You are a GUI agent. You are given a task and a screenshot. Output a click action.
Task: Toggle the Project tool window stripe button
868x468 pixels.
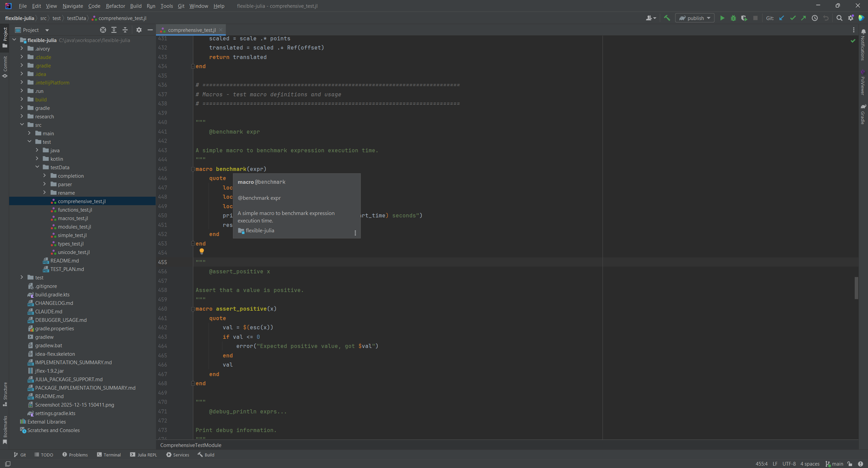pos(5,37)
